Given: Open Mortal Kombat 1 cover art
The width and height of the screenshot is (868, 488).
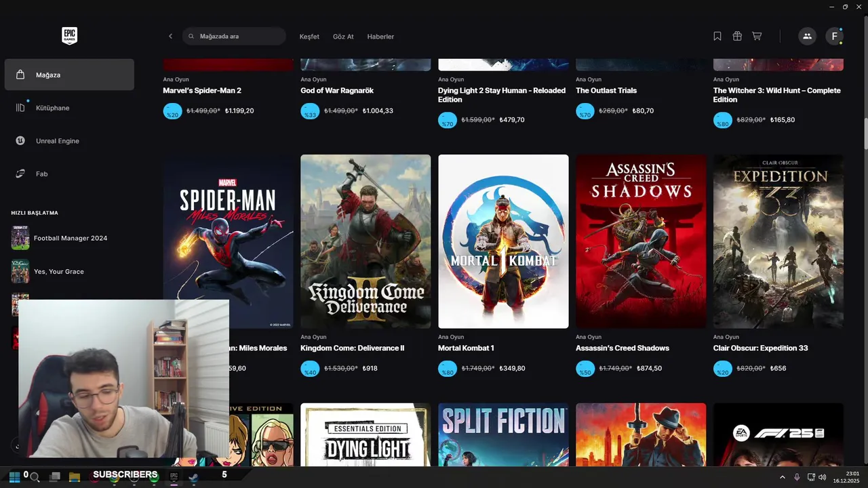Looking at the screenshot, I should pos(503,241).
